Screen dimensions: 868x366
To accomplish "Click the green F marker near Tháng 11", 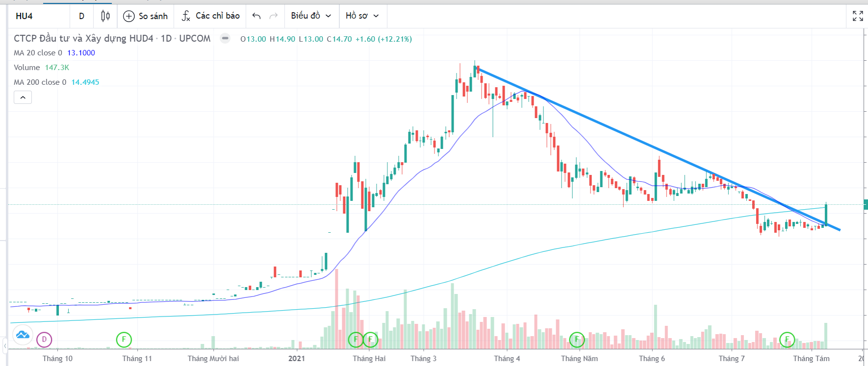I will (x=124, y=339).
